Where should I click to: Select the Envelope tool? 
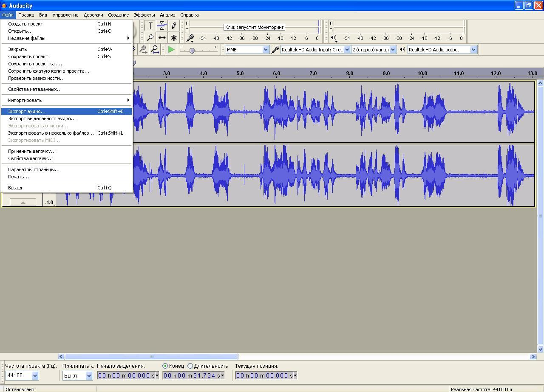(162, 26)
